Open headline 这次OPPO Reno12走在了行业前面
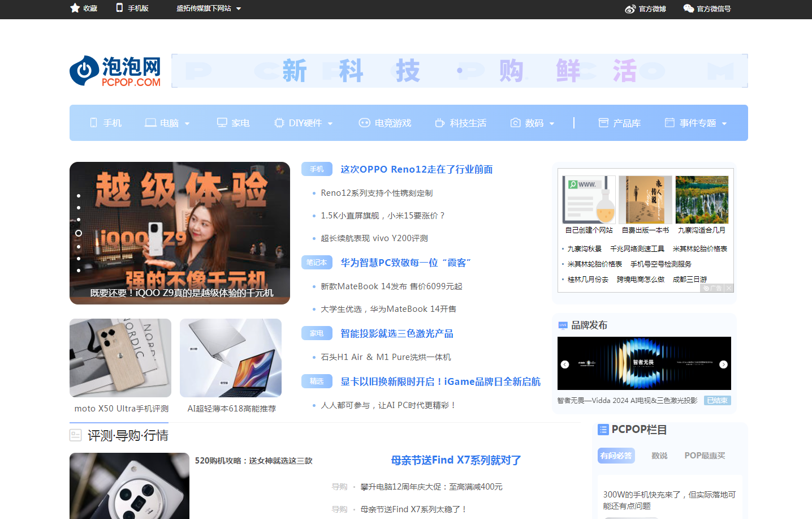The height and width of the screenshot is (519, 812). (x=416, y=169)
